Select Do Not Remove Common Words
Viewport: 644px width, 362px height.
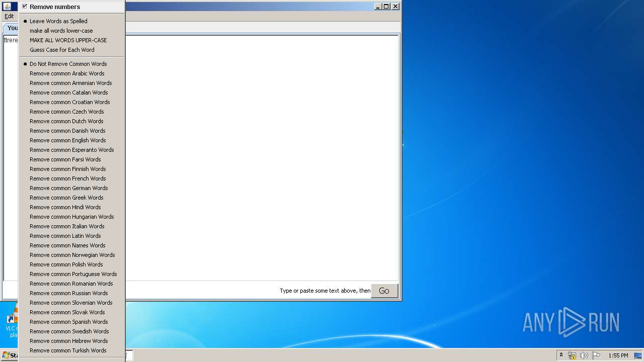point(72,64)
